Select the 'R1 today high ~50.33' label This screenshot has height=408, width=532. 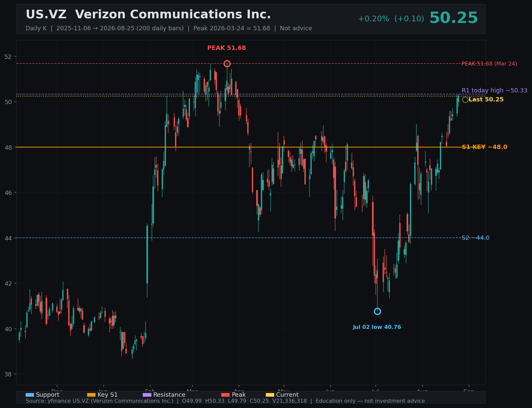(494, 90)
